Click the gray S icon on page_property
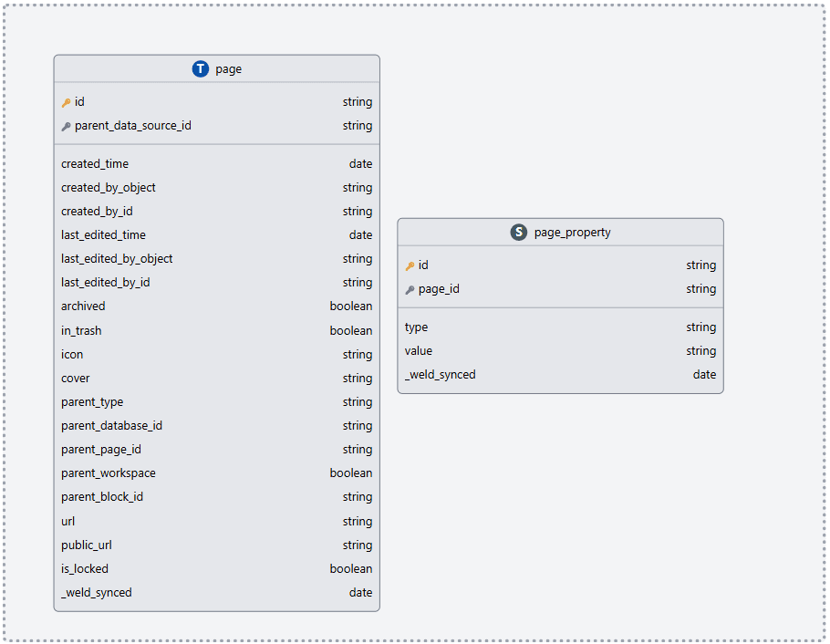Viewport: 830px width, 644px height. 519,233
